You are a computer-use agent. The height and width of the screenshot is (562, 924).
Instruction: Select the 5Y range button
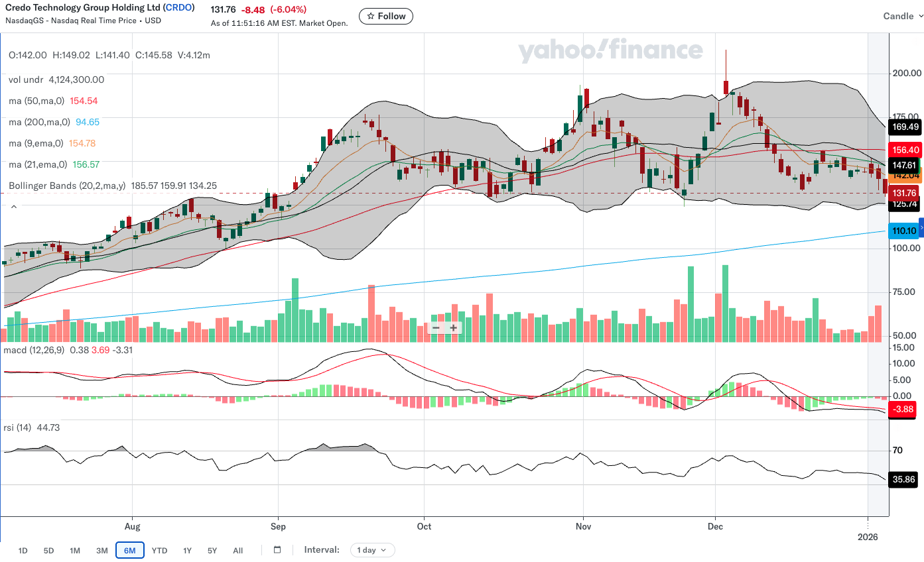coord(212,550)
